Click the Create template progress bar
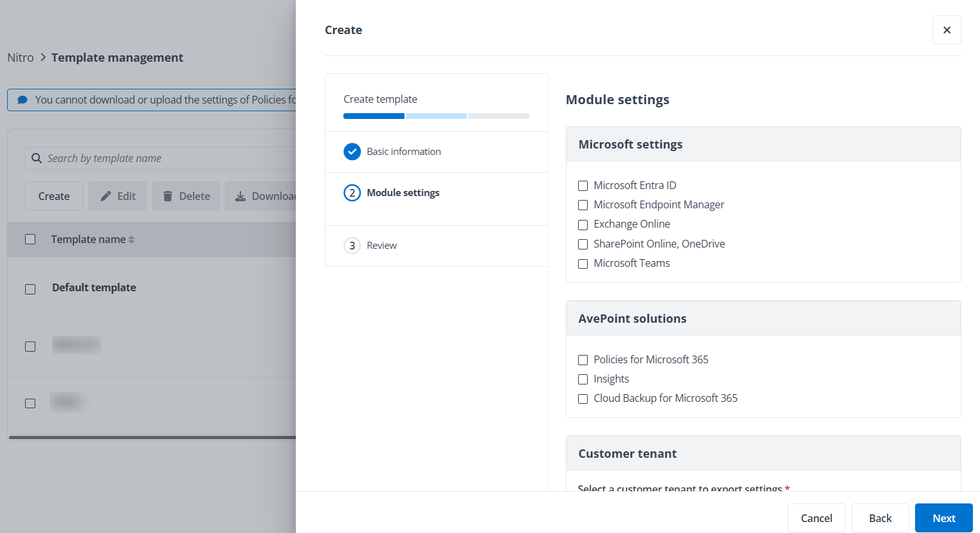Image resolution: width=980 pixels, height=533 pixels. pos(436,116)
